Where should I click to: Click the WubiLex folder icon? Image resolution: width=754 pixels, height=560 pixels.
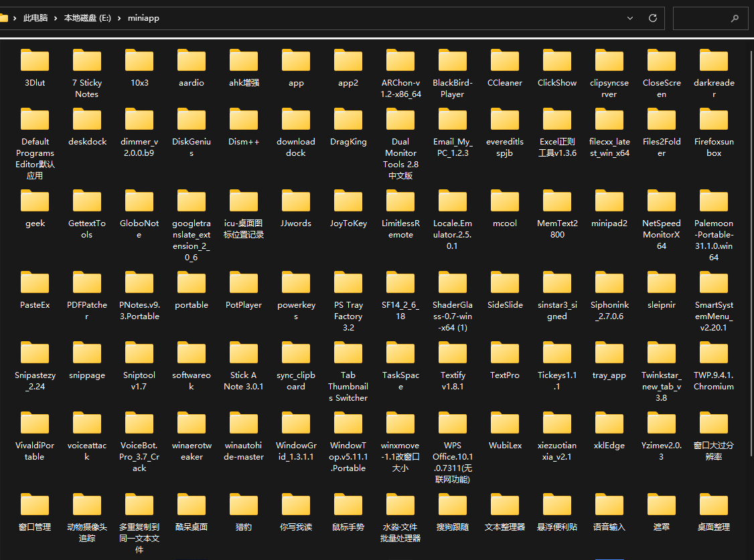pyautogui.click(x=505, y=424)
